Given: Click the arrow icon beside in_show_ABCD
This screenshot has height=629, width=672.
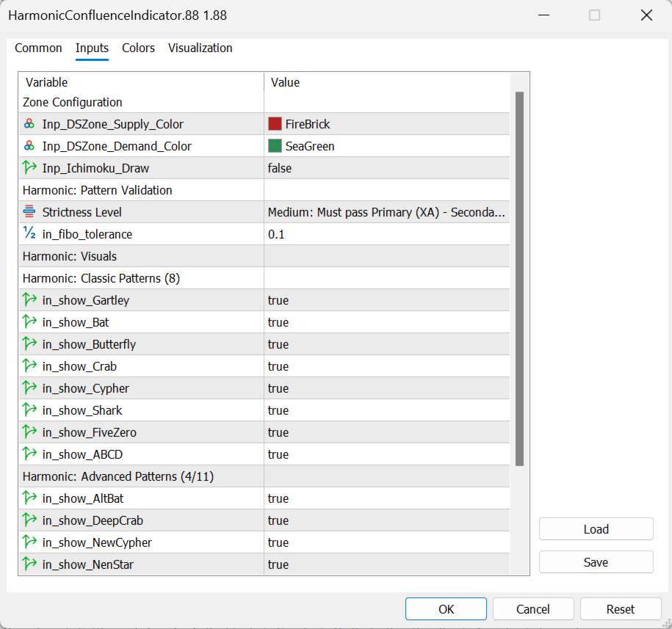Looking at the screenshot, I should coord(29,454).
